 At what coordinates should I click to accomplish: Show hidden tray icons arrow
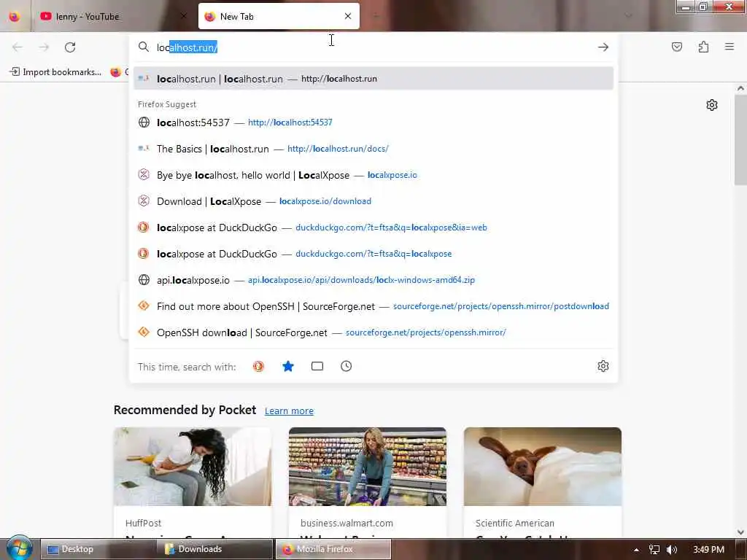[636, 550]
